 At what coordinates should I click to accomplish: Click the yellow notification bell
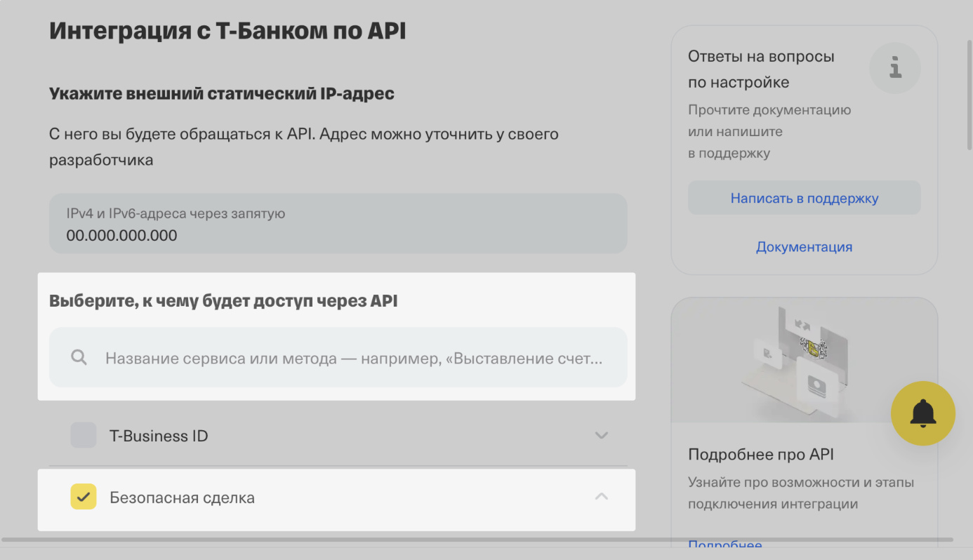coord(923,413)
